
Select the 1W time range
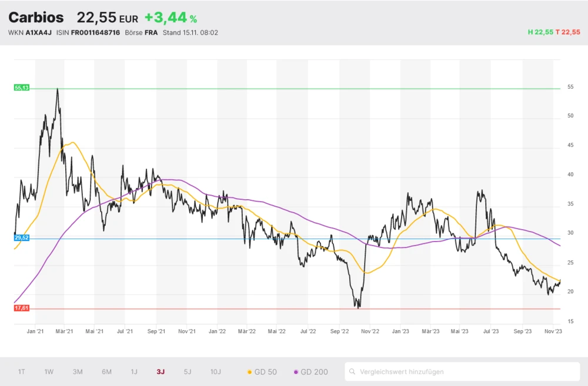[49, 371]
